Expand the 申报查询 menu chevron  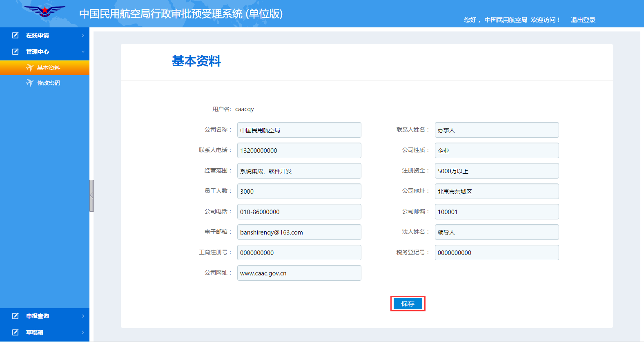click(83, 316)
